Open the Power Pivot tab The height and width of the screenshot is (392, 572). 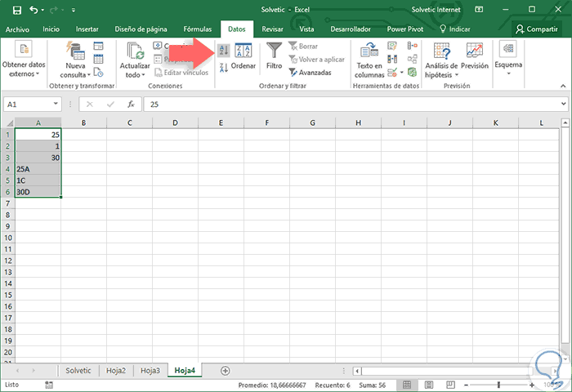pyautogui.click(x=405, y=29)
